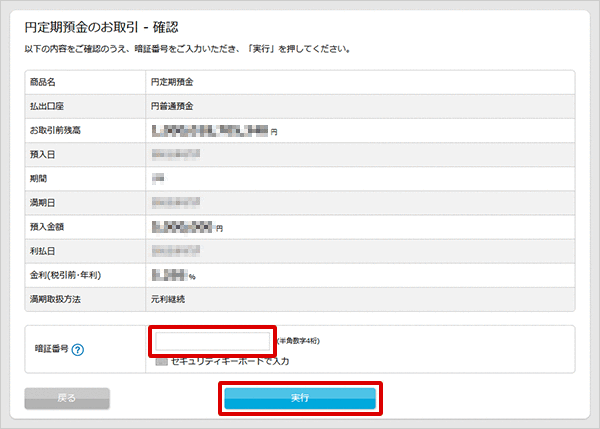The height and width of the screenshot is (429, 600).
Task: Click the 円普通預金 account value
Action: click(171, 106)
